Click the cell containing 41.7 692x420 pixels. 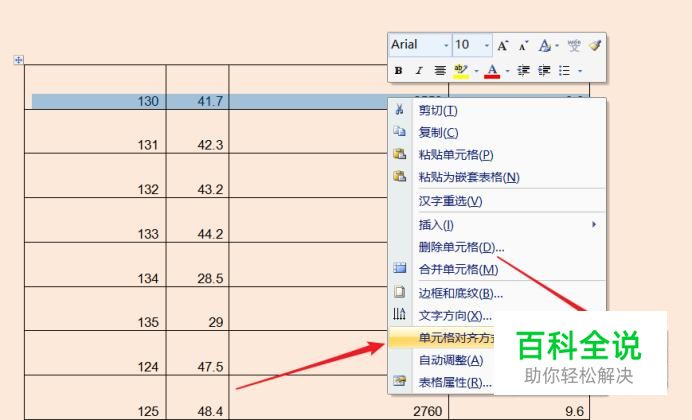197,87
